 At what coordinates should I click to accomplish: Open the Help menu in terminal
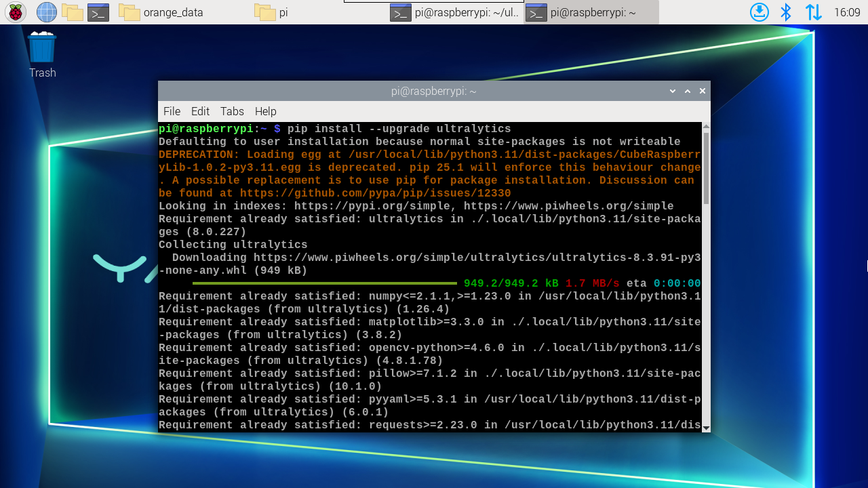tap(266, 111)
